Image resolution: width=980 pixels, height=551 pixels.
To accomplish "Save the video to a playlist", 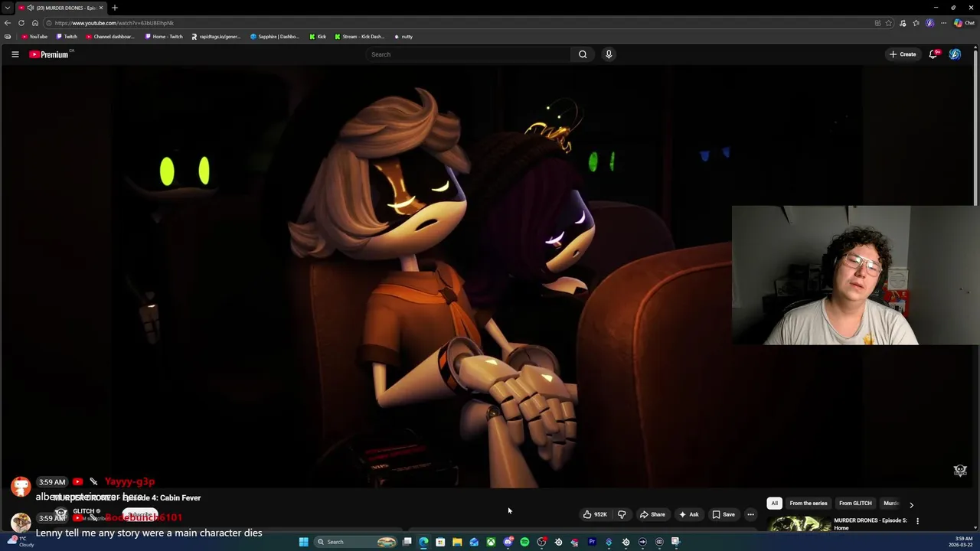I will (723, 514).
